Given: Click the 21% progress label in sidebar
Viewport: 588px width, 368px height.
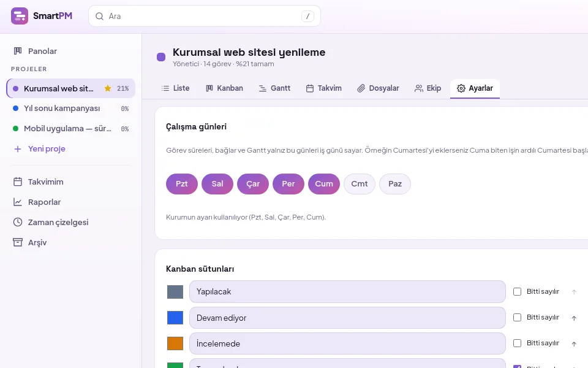Looking at the screenshot, I should [x=123, y=88].
